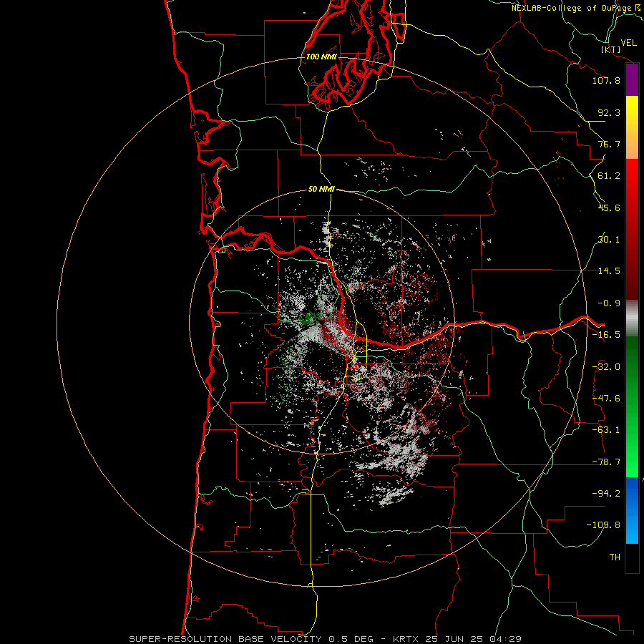Image resolution: width=644 pixels, height=644 pixels.
Task: Click the -109.8 legend value
Action: coord(603,525)
